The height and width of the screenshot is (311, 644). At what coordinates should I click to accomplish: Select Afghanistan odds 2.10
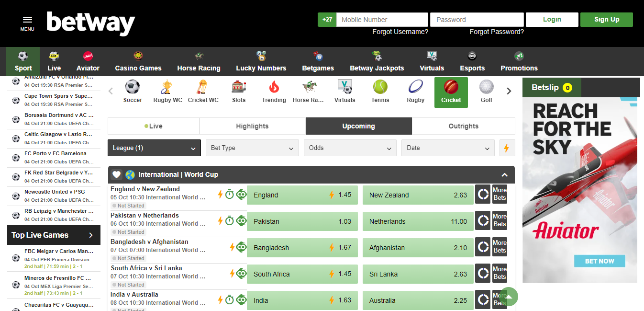[418, 248]
